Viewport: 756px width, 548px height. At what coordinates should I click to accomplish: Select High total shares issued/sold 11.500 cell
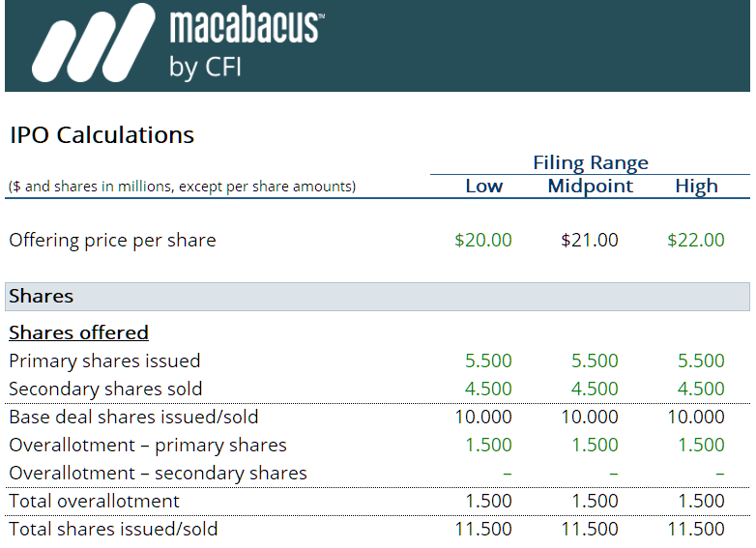[696, 530]
